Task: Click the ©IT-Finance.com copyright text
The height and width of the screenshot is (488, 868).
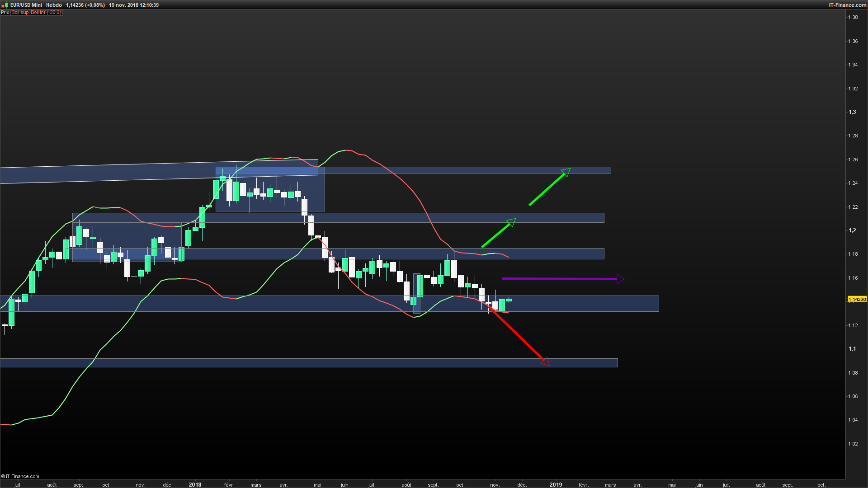Action: pyautogui.click(x=20, y=476)
